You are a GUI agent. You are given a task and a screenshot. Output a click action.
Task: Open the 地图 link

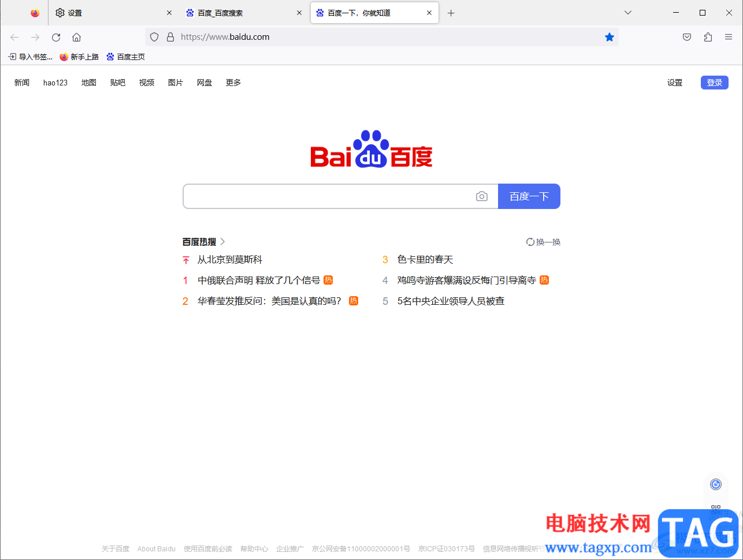pyautogui.click(x=89, y=83)
